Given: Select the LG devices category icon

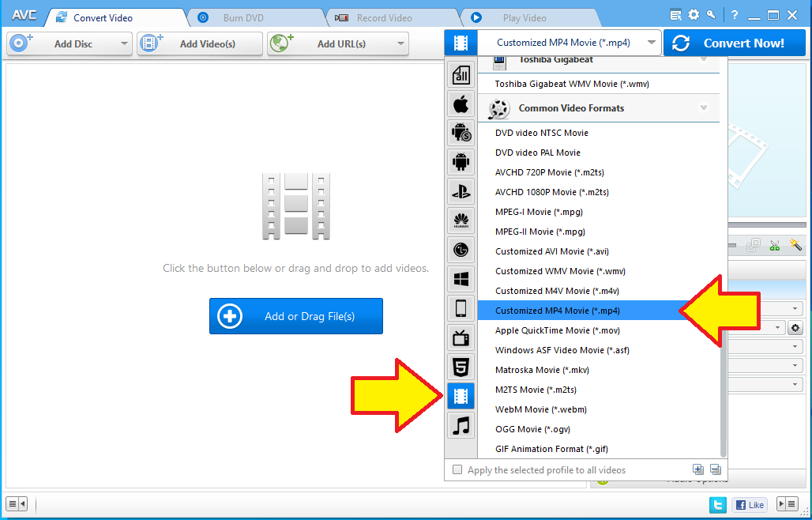Looking at the screenshot, I should tap(461, 251).
